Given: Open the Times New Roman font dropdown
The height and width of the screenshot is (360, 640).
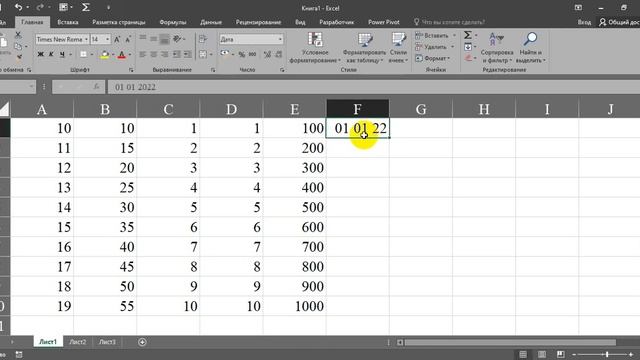Looking at the screenshot, I should pos(86,39).
